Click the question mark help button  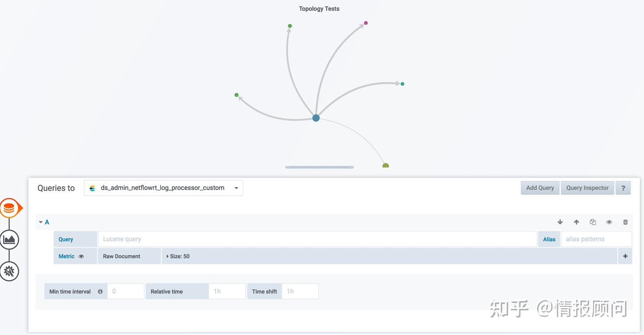[623, 188]
